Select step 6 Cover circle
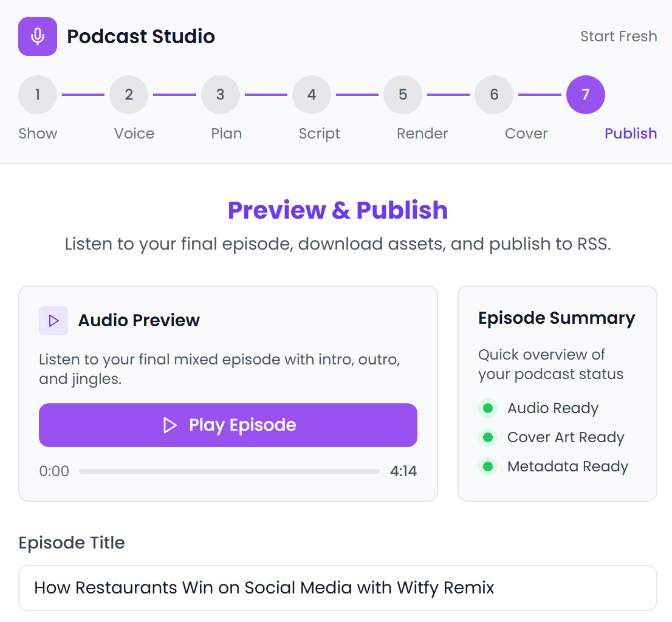The image size is (672, 622). (x=493, y=95)
